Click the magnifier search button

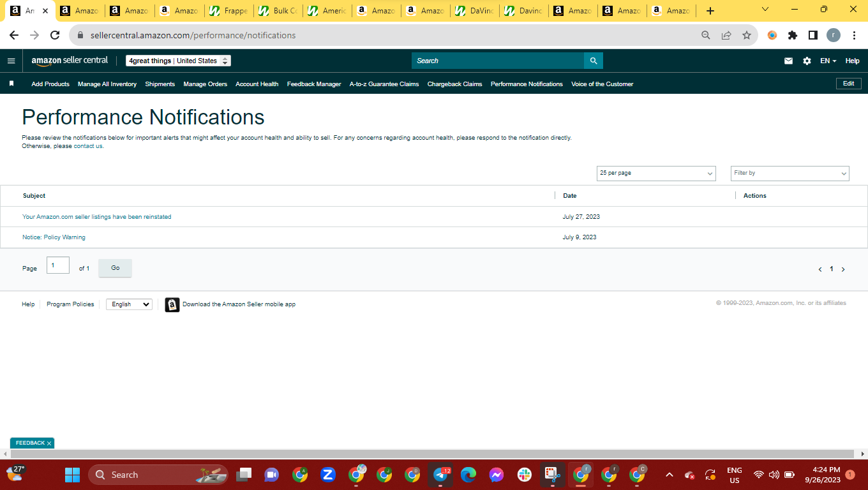594,61
